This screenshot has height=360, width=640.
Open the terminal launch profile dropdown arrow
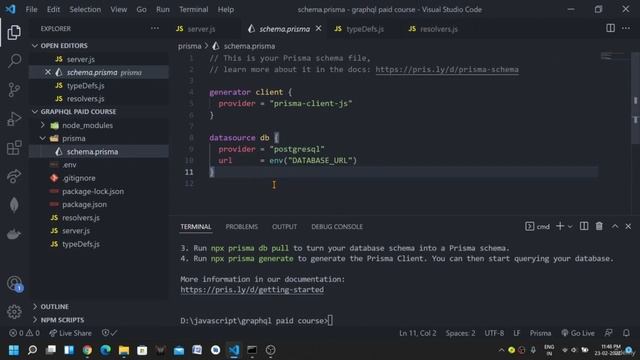click(x=570, y=227)
